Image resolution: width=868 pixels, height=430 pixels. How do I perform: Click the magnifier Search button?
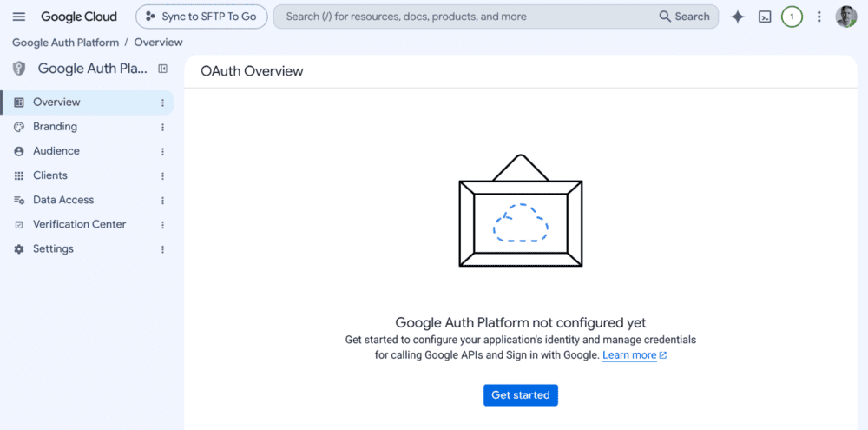coord(684,17)
